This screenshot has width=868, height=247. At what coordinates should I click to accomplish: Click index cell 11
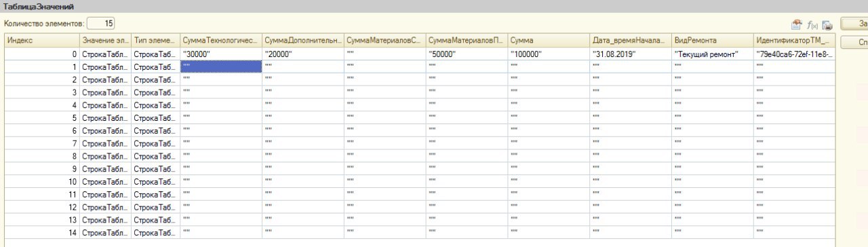coord(42,195)
